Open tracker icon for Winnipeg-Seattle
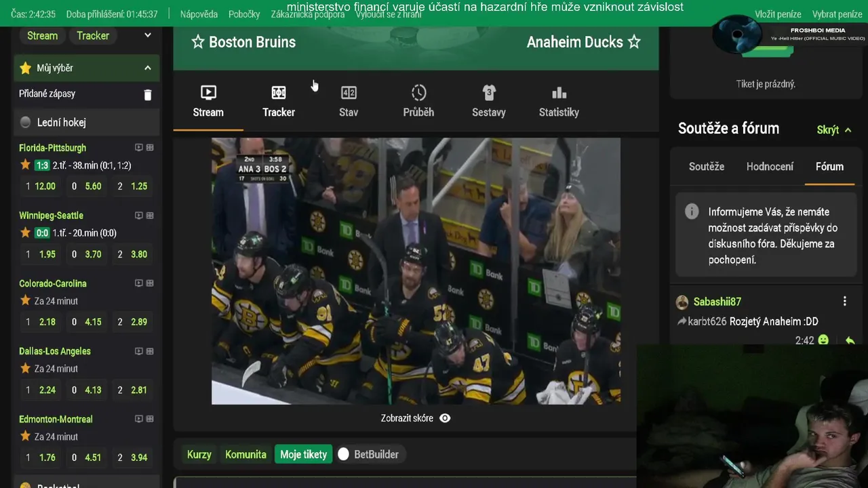The height and width of the screenshot is (488, 868). [150, 216]
